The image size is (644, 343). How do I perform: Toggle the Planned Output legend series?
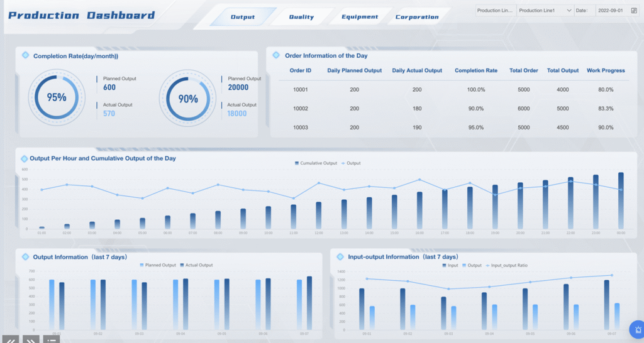click(x=158, y=265)
